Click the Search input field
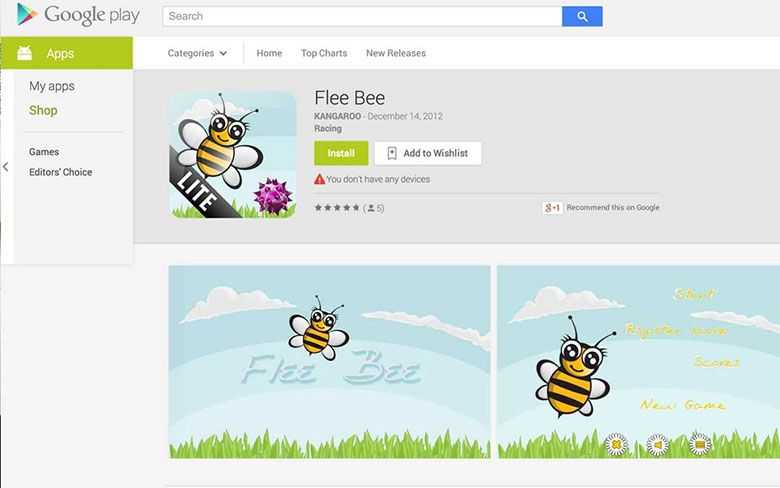The height and width of the screenshot is (488, 780). point(362,16)
